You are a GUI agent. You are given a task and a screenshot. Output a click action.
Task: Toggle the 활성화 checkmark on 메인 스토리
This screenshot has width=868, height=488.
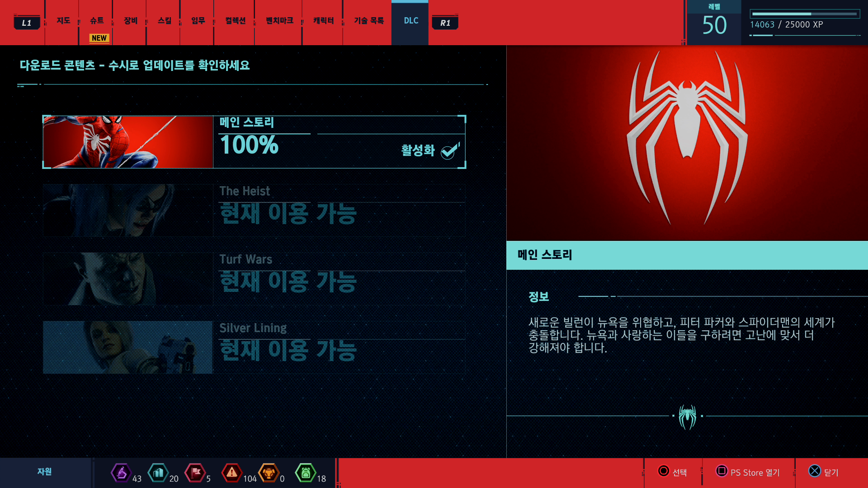coord(449,151)
